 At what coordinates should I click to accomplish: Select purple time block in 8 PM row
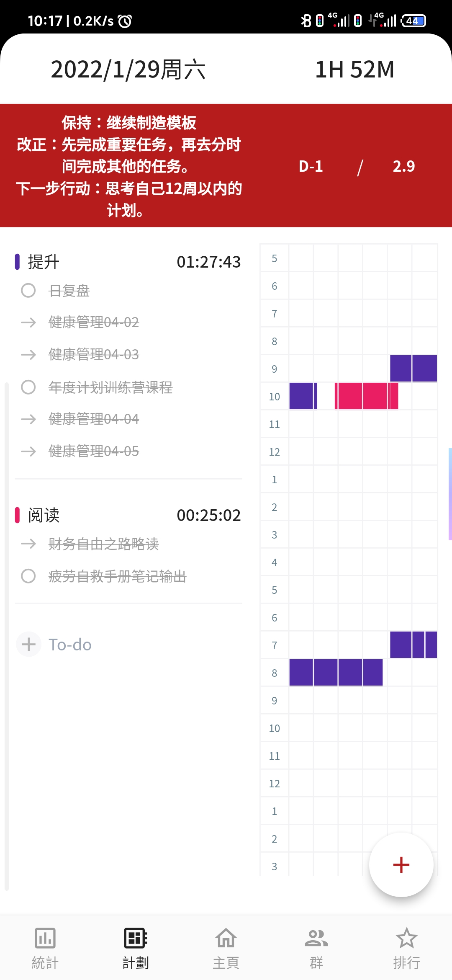coord(336,672)
